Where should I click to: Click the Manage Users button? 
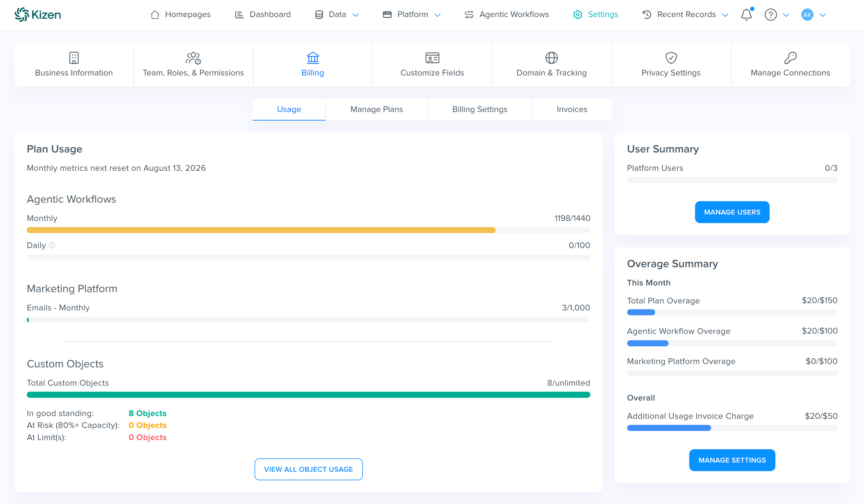(x=732, y=212)
